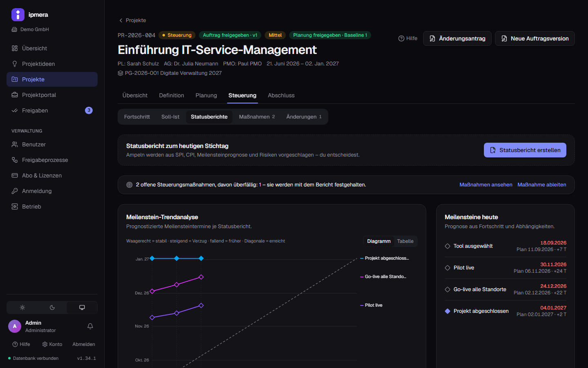Go to Projektideen lightbulb entry
This screenshot has height=368, width=588.
pos(52,64)
